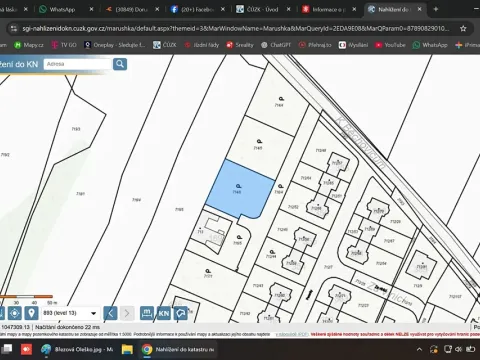Open the YouTube bookmark
Screen dimensions: 480x360
tap(390, 45)
